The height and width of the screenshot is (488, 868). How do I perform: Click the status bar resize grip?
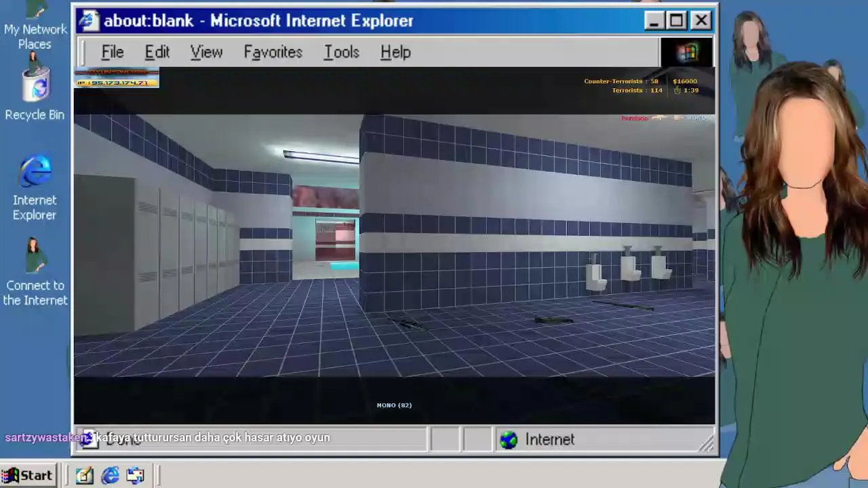(x=707, y=444)
